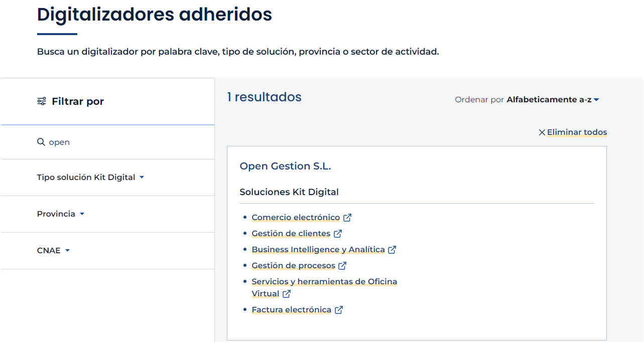The width and height of the screenshot is (644, 342).
Task: Open the Alfabeticamente a-z sort dropdown
Action: (552, 100)
